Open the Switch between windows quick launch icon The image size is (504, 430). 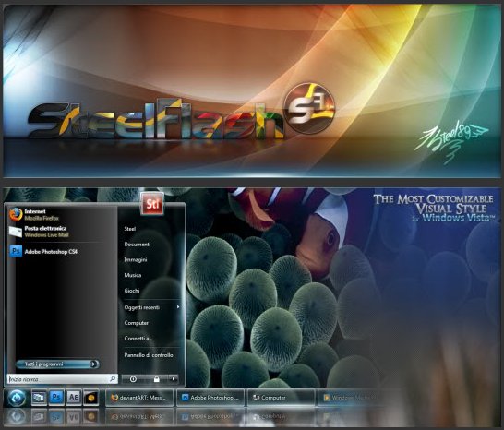[39, 398]
